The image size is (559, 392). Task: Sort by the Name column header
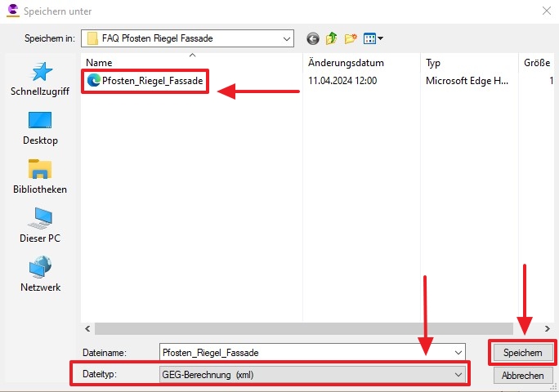(191, 63)
